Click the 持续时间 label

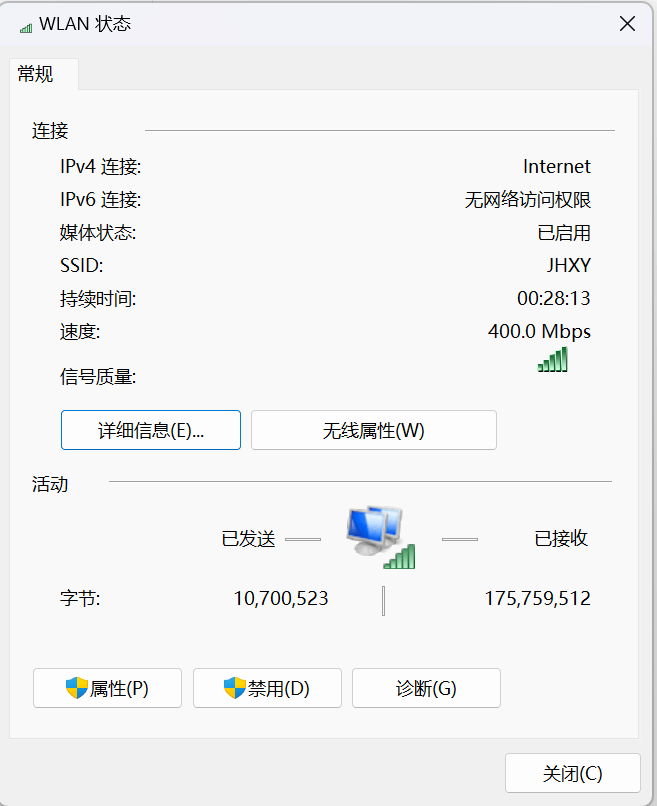[98, 298]
